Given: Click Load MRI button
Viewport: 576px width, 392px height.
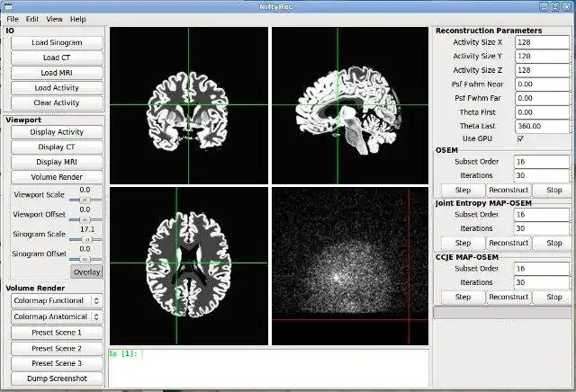Looking at the screenshot, I should (57, 73).
